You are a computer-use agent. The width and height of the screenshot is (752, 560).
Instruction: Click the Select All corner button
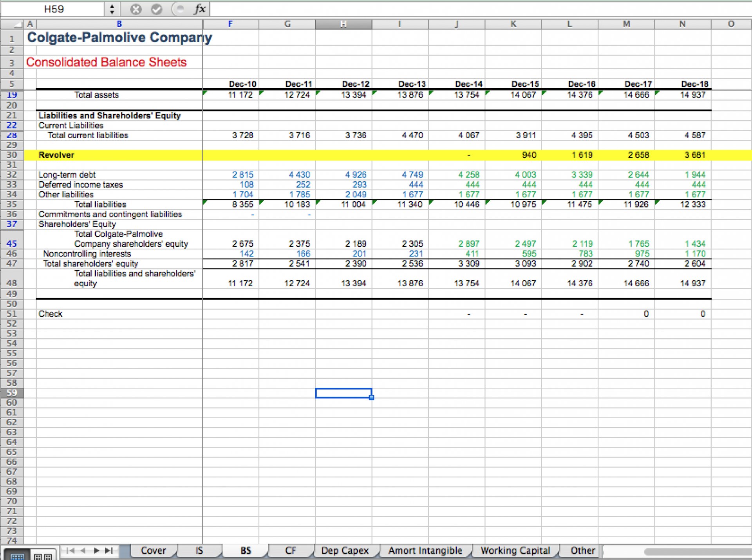(12, 24)
